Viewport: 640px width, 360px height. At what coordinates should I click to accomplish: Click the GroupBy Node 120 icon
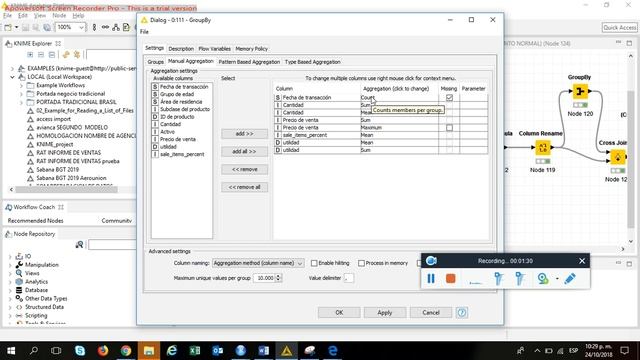click(580, 91)
